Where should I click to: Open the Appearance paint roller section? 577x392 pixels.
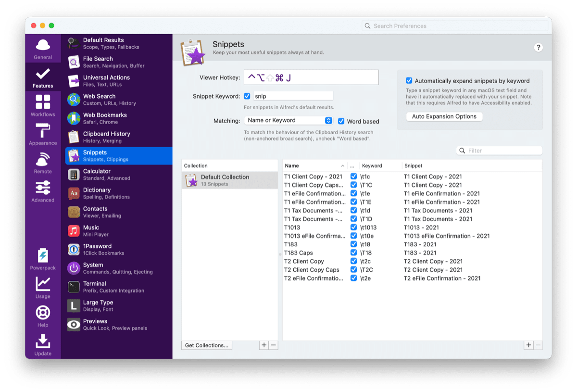pyautogui.click(x=43, y=134)
